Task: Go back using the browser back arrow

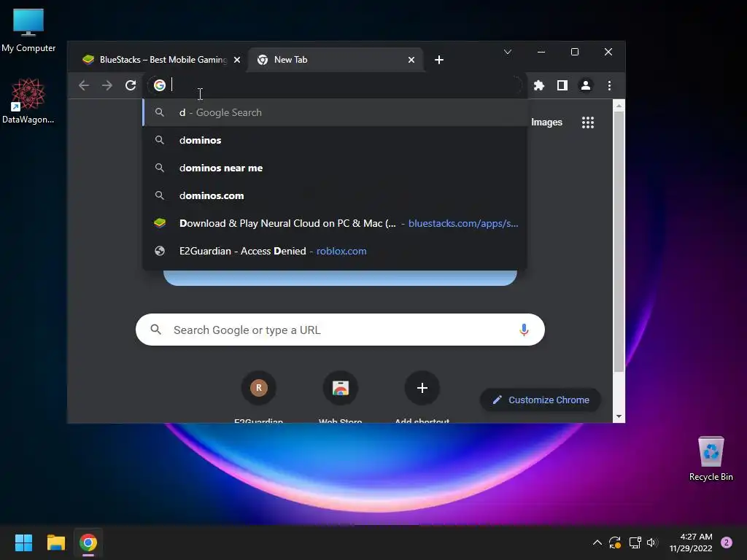Action: click(84, 85)
